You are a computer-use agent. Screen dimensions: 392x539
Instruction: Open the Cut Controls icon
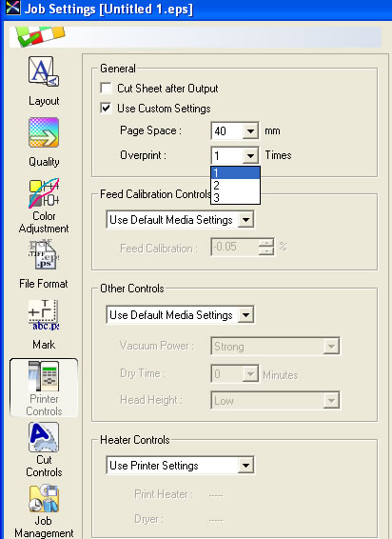pyautogui.click(x=44, y=437)
